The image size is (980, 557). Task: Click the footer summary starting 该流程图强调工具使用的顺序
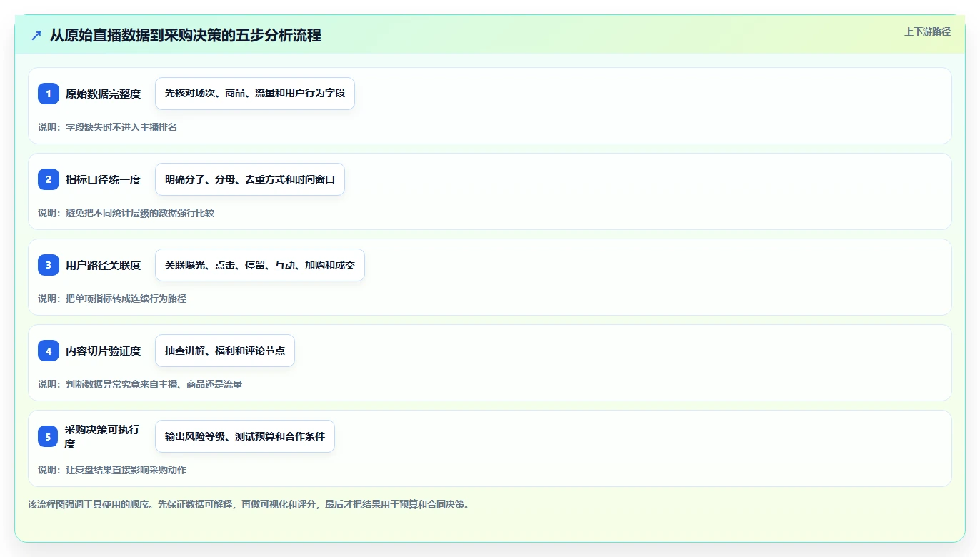pyautogui.click(x=249, y=504)
